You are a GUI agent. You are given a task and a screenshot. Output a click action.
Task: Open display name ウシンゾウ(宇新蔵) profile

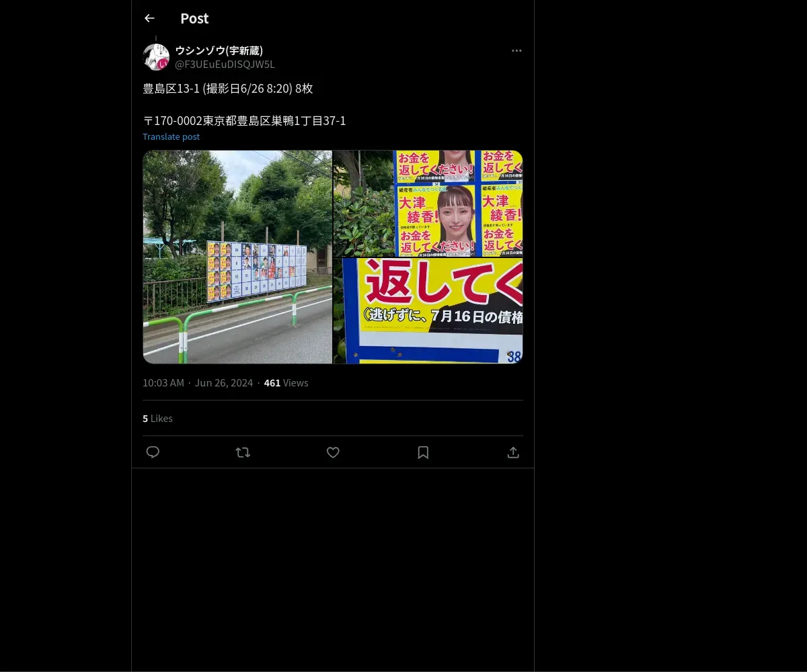coord(219,50)
